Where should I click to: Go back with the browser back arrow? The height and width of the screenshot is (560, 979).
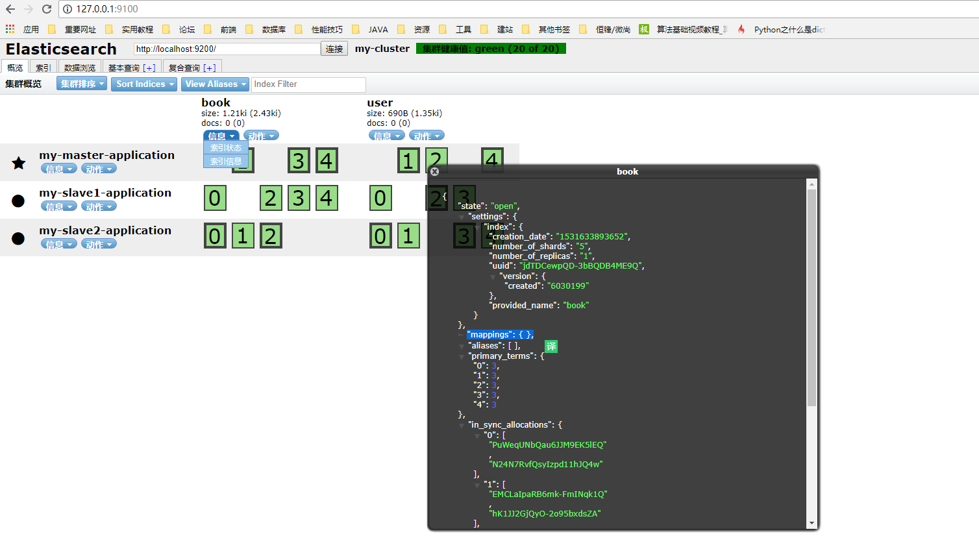[x=10, y=9]
